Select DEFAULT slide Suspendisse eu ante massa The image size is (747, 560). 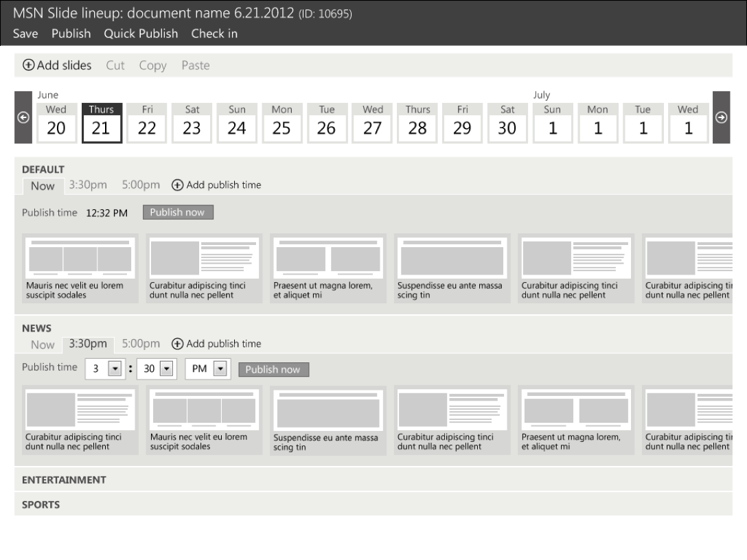coord(452,268)
